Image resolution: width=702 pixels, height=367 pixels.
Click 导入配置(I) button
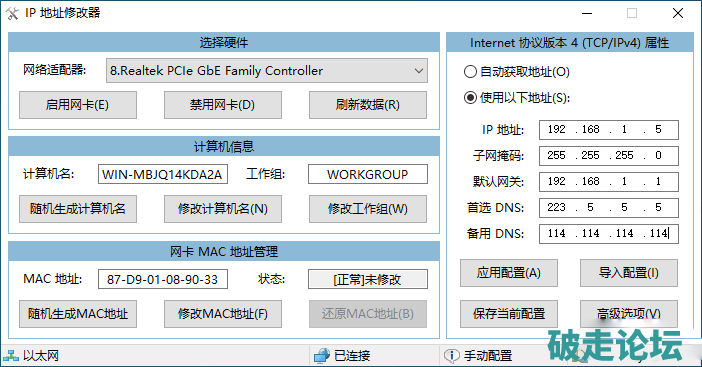pyautogui.click(x=629, y=273)
